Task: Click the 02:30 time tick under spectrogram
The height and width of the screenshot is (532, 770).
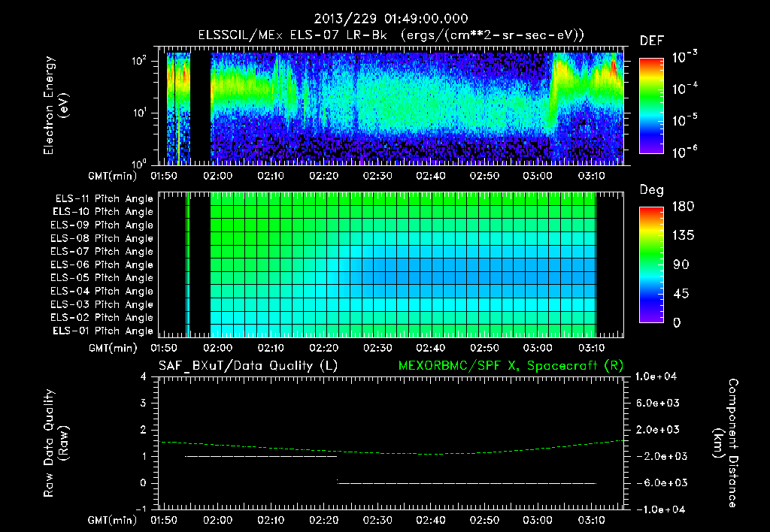Action: pyautogui.click(x=377, y=176)
